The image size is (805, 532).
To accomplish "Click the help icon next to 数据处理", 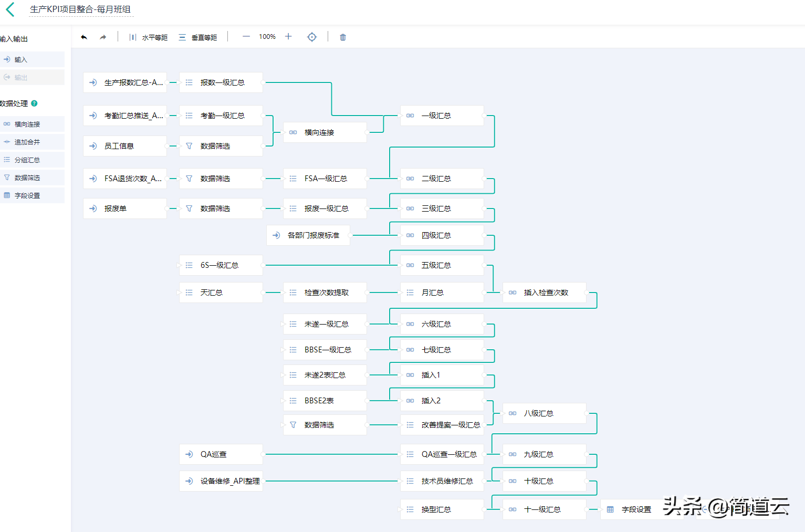I will pos(34,103).
